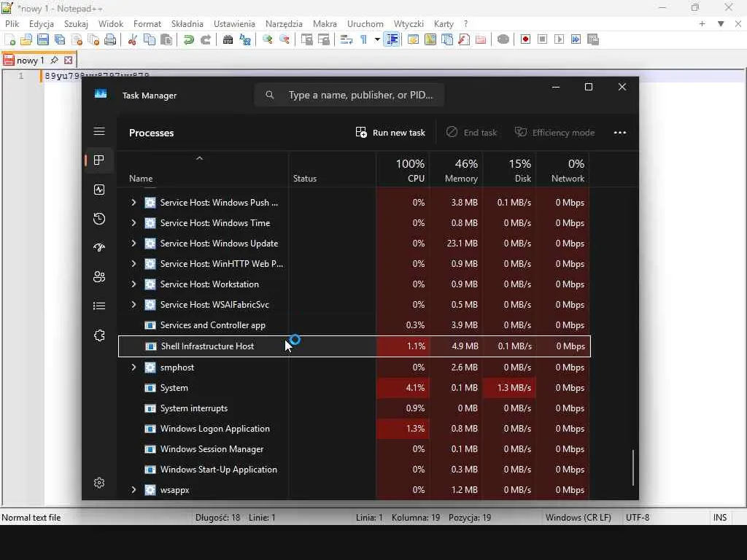747x560 pixels.
Task: Click the Redo arrow in Notepad++ toolbar
Action: 205,39
